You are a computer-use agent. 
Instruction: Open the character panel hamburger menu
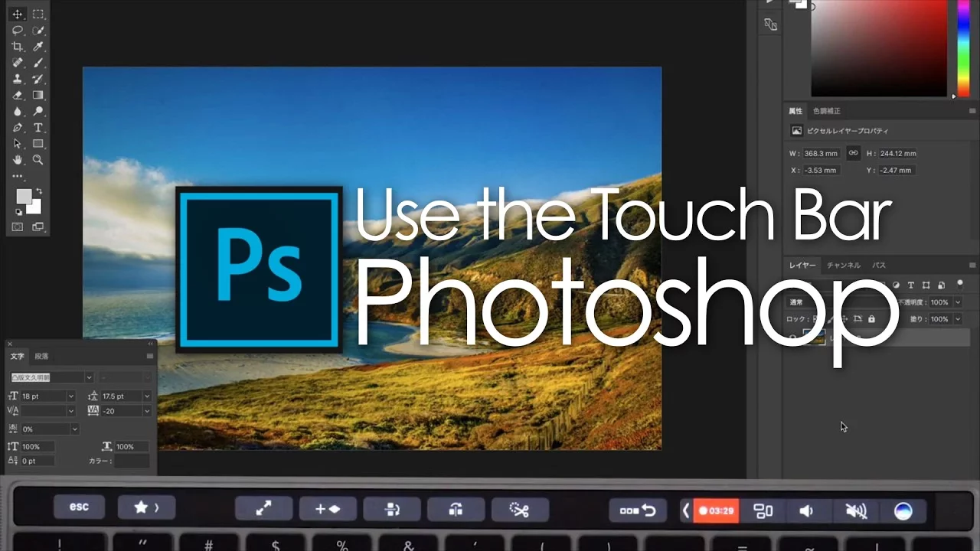click(x=150, y=356)
